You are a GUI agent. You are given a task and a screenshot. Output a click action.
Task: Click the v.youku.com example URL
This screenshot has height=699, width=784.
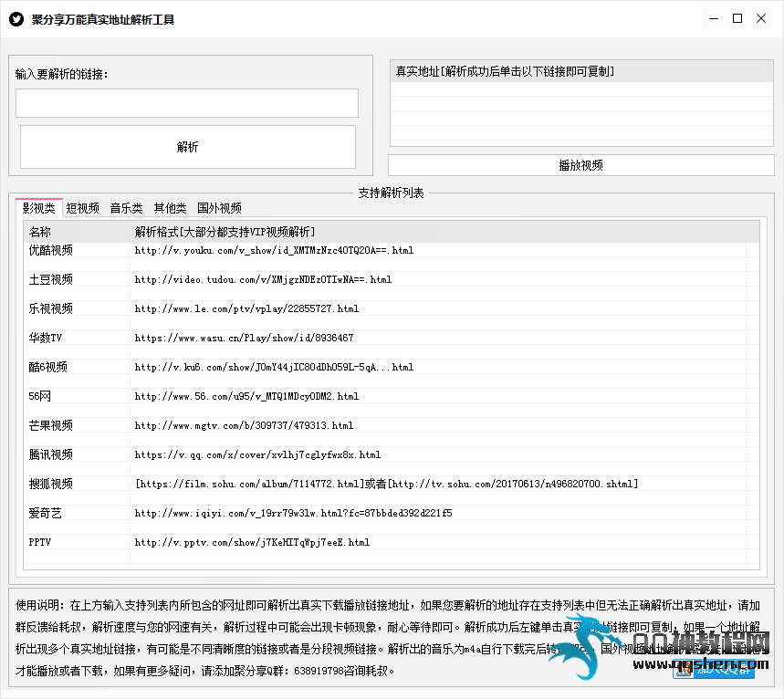point(274,250)
